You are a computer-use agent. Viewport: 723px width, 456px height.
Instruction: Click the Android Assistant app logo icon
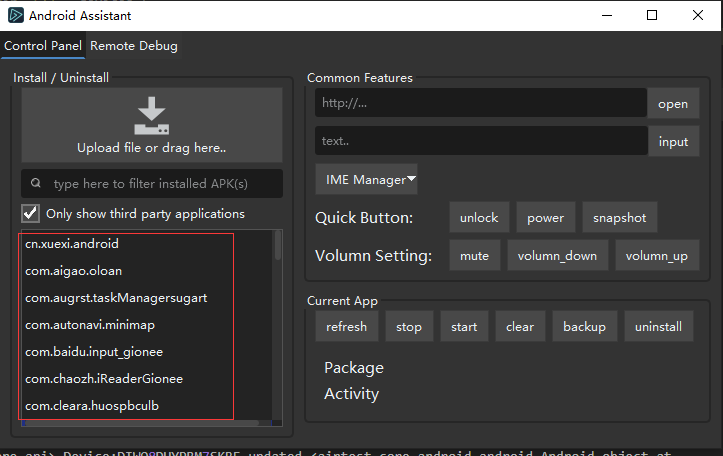14,15
